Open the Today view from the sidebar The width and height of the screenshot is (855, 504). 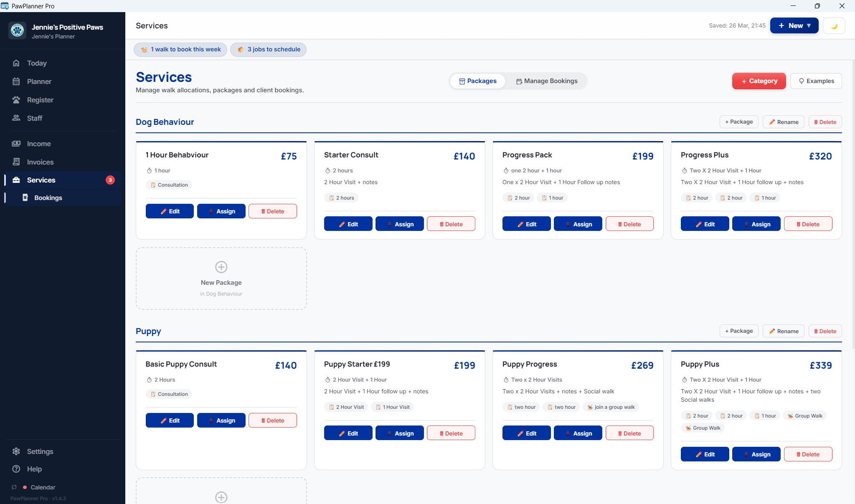(x=16, y=63)
